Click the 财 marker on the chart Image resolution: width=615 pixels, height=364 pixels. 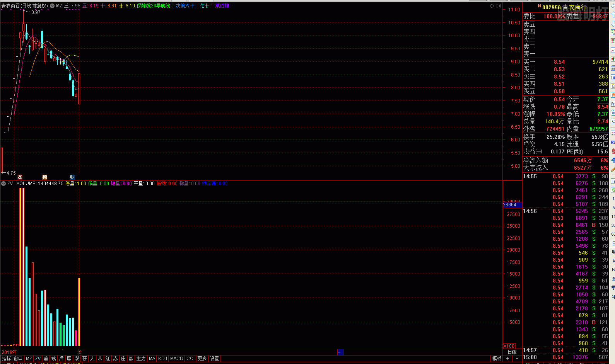pos(72,177)
